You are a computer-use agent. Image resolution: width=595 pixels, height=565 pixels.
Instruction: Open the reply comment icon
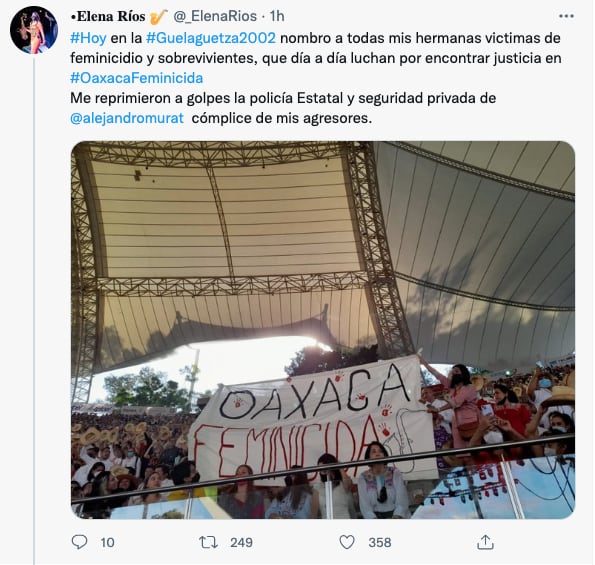(79, 542)
